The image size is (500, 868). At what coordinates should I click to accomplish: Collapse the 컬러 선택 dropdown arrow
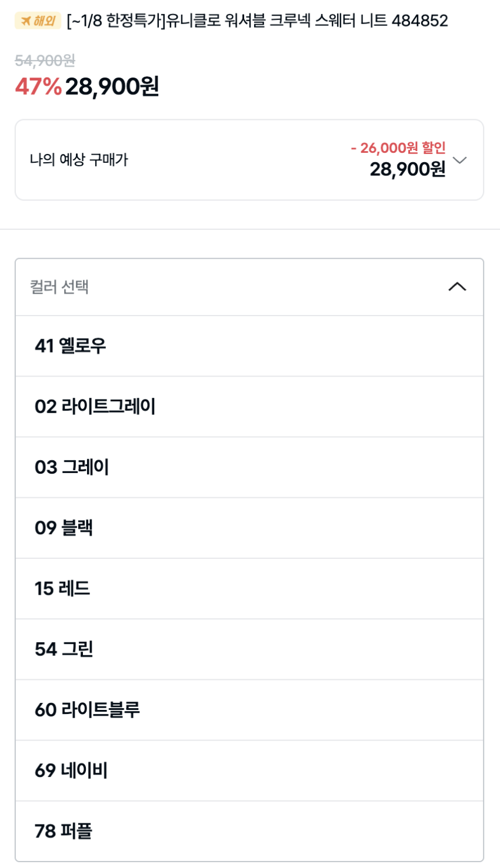pos(457,287)
